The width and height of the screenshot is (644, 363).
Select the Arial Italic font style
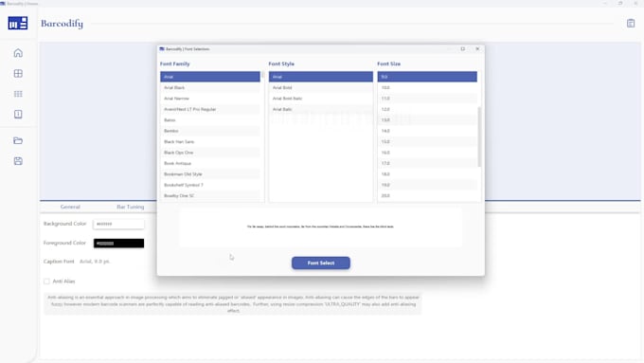321,109
